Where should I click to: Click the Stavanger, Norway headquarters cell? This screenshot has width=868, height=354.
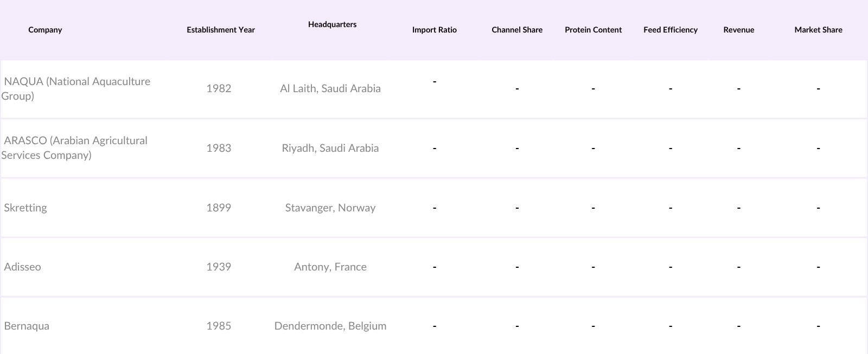pyautogui.click(x=330, y=208)
